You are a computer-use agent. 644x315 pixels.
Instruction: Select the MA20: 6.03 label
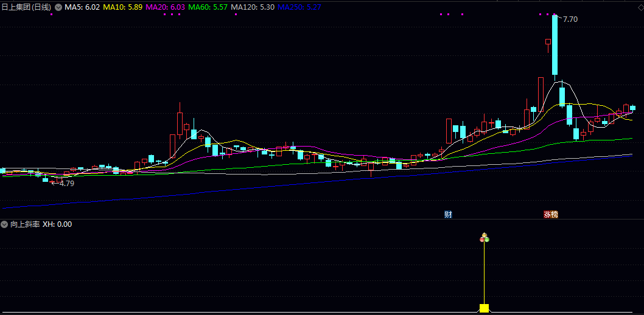(x=166, y=7)
